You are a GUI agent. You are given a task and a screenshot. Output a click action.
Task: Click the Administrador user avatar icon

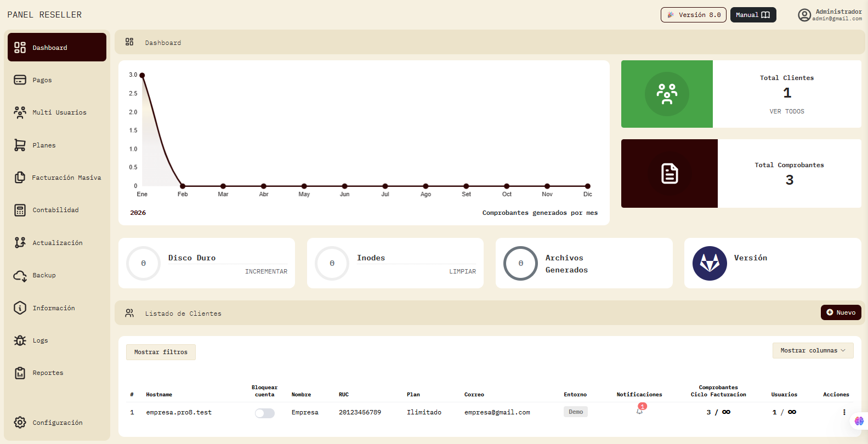pos(804,15)
